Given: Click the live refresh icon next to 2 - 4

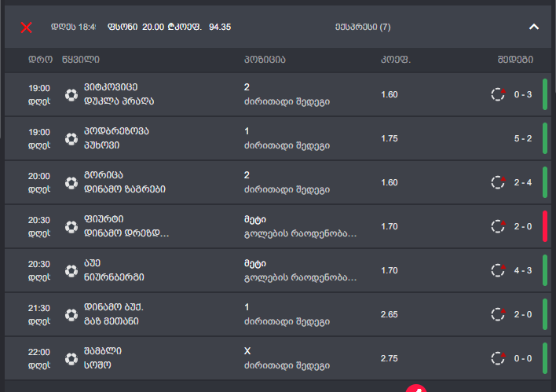Looking at the screenshot, I should click(x=498, y=182).
